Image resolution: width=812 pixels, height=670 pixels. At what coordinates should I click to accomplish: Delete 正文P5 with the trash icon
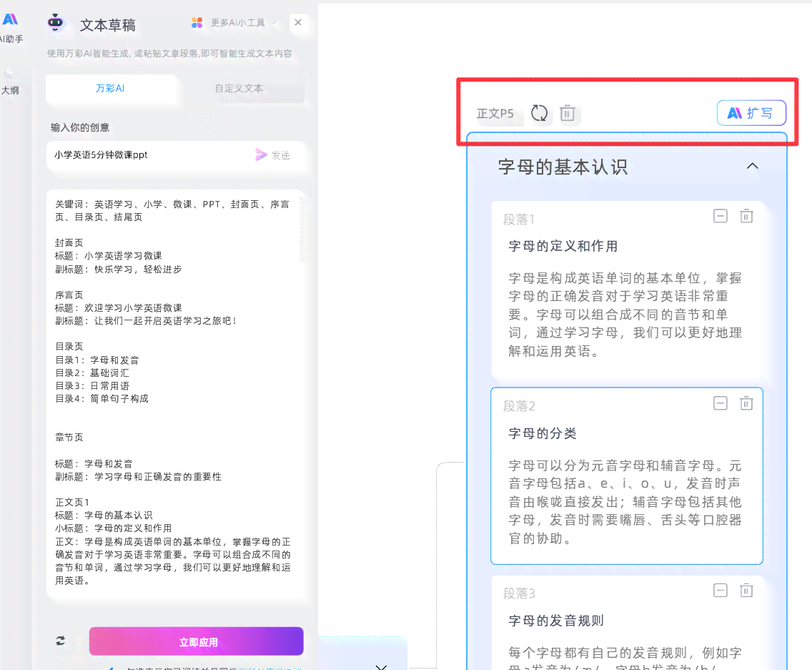point(568,113)
